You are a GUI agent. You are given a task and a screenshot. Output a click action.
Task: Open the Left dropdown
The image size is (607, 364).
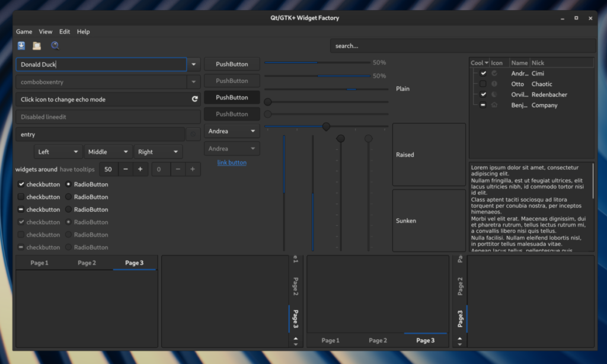click(x=58, y=152)
